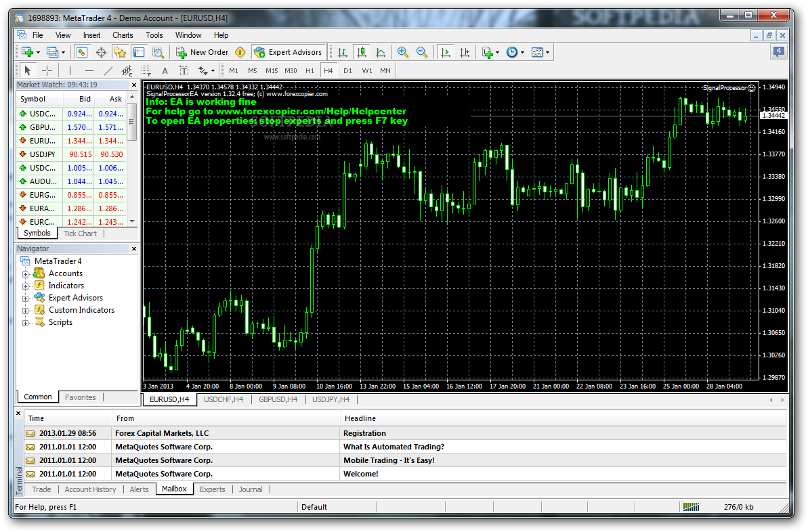
Task: Open the Registration mail from Forex Capital Markets
Action: 406,433
